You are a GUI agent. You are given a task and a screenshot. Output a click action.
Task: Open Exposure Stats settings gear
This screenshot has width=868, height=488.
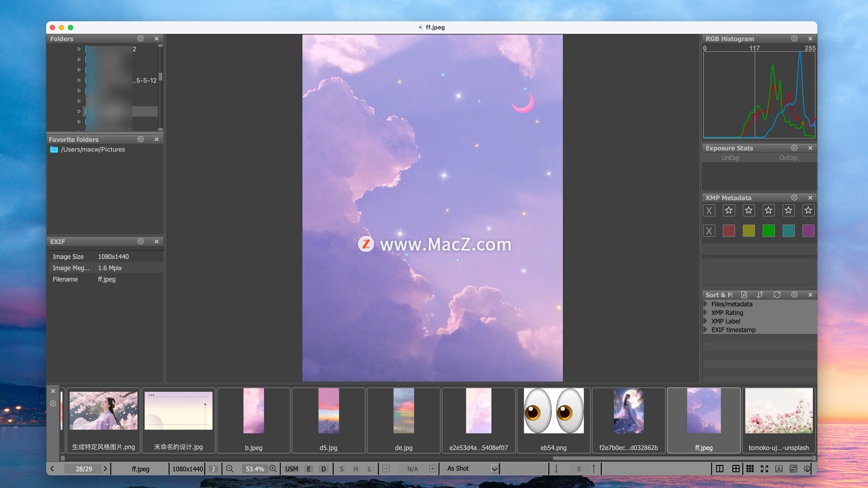point(794,148)
